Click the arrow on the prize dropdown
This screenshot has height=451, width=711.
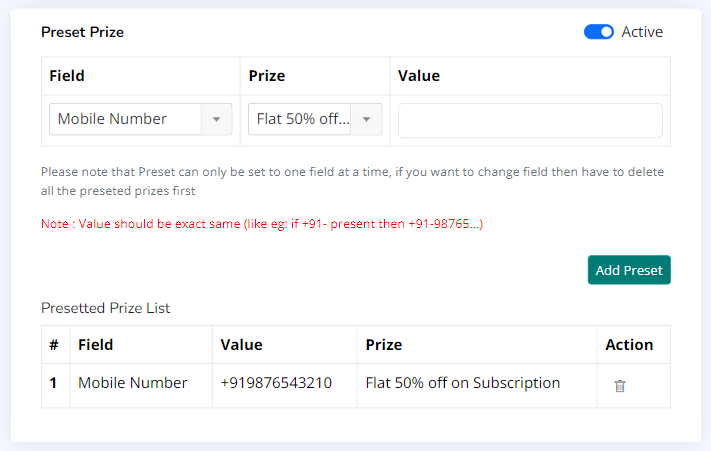[x=366, y=119]
